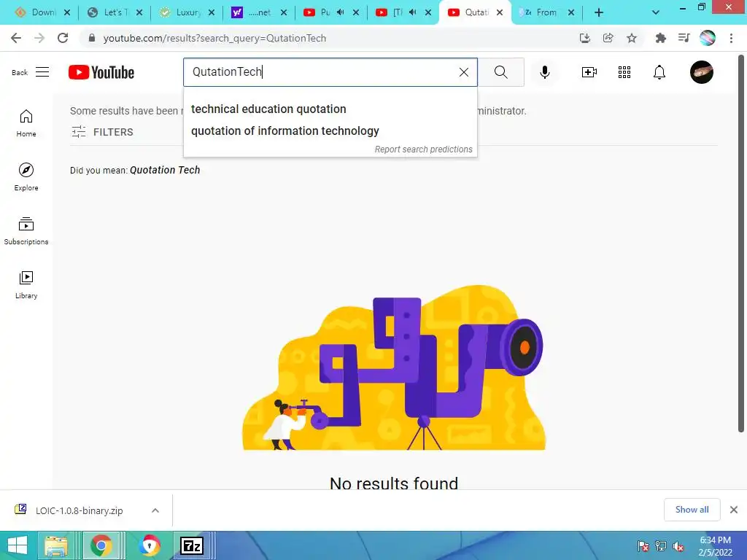Switch to the Downl tab

click(42, 12)
